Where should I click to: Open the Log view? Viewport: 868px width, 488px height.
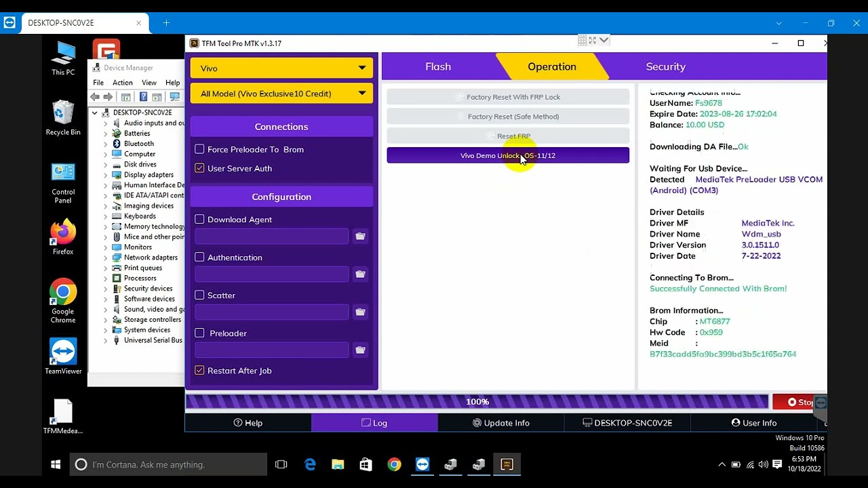374,423
